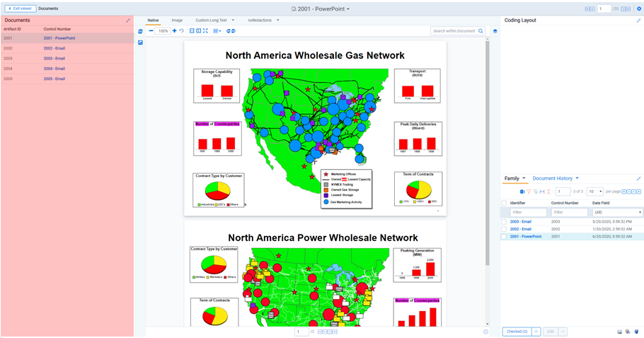Image resolution: width=644 pixels, height=338 pixels.
Task: Click the Exit viewer button
Action: click(x=20, y=9)
